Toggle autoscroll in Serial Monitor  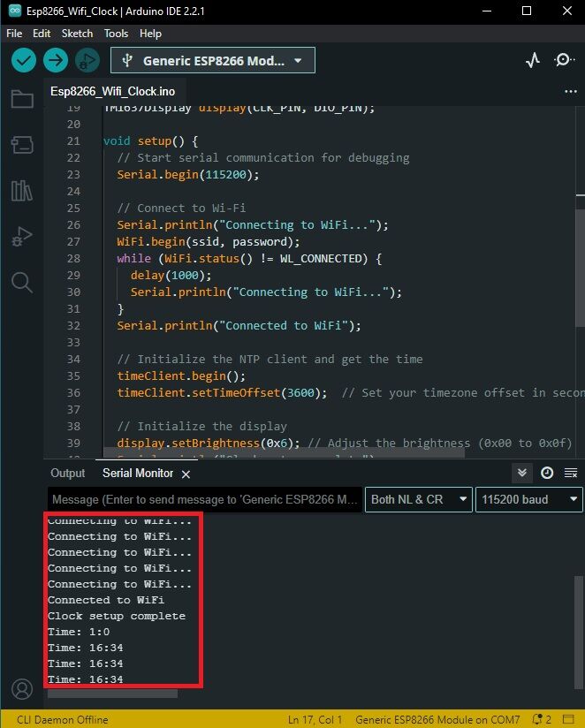(522, 473)
